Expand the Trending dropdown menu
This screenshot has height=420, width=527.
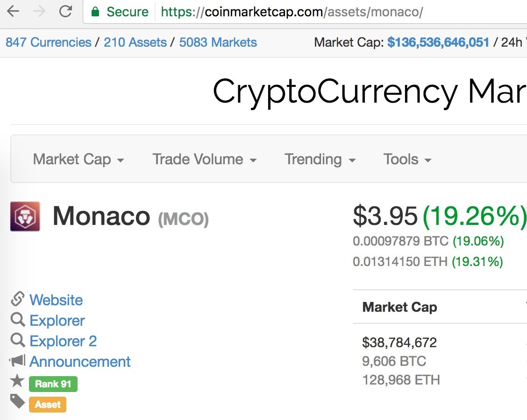point(320,159)
